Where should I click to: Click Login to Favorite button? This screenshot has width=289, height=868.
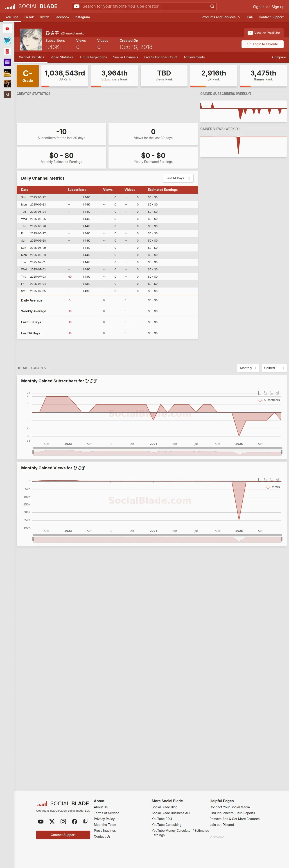(x=262, y=44)
